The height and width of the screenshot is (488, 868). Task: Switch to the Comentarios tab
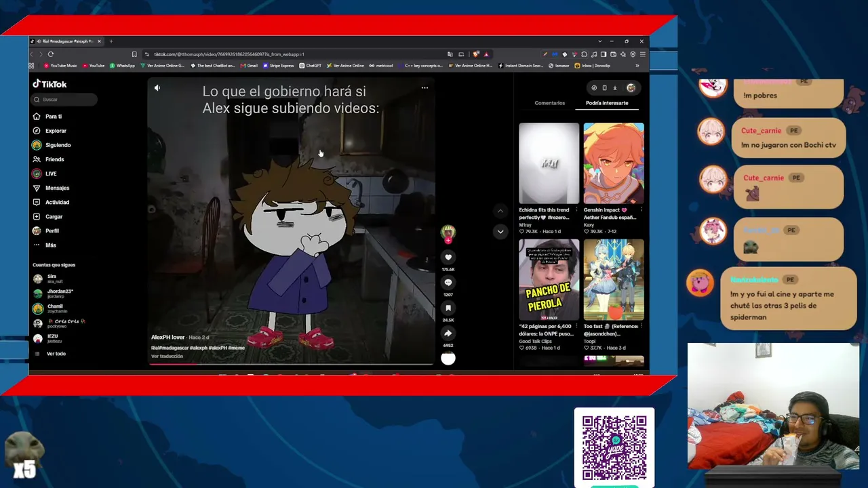pos(550,103)
